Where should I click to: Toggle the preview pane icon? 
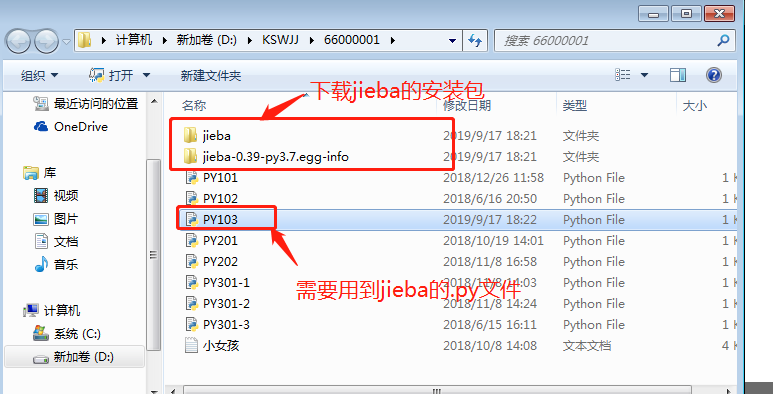[x=678, y=75]
